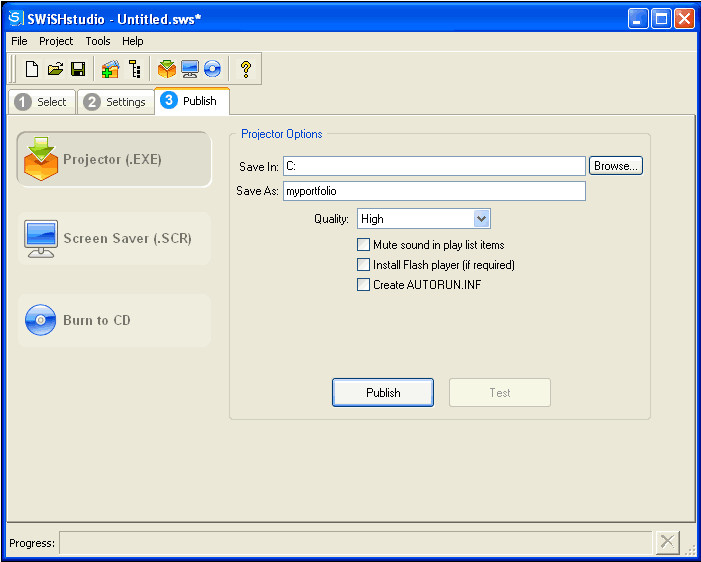This screenshot has width=701, height=562.
Task: Switch to the Settings tab
Action: pos(116,102)
